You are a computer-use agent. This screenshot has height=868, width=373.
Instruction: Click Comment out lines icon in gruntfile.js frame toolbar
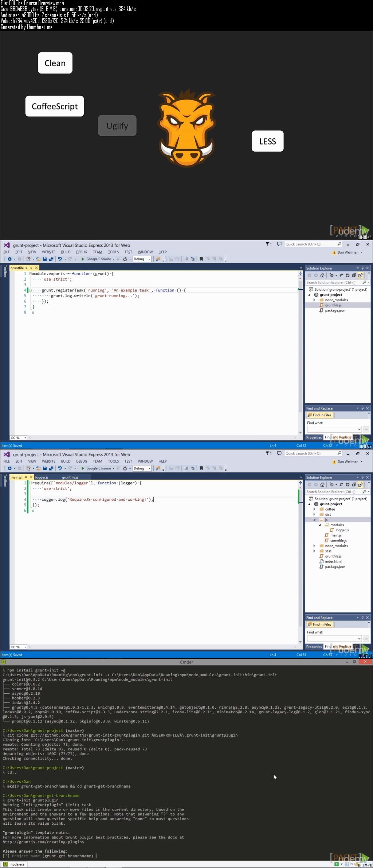(186, 259)
